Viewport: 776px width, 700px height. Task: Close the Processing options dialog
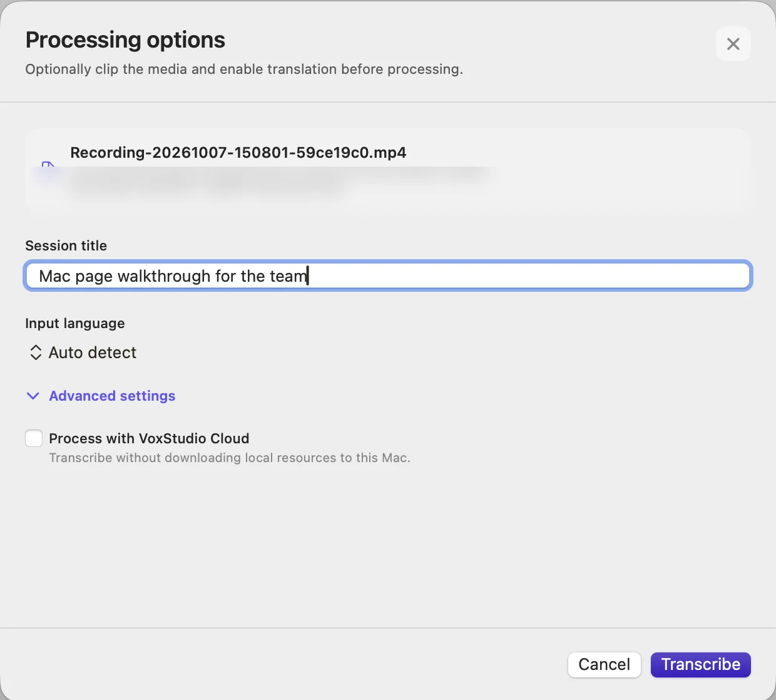(733, 44)
